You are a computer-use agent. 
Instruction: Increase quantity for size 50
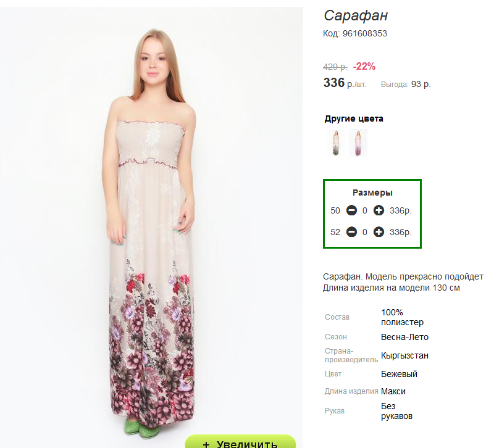379,210
